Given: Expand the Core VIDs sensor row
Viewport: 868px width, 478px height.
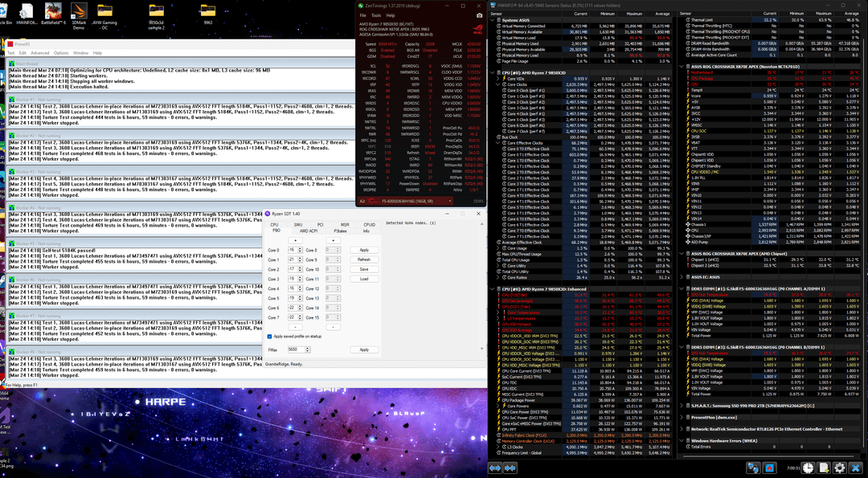Looking at the screenshot, I should coord(497,79).
